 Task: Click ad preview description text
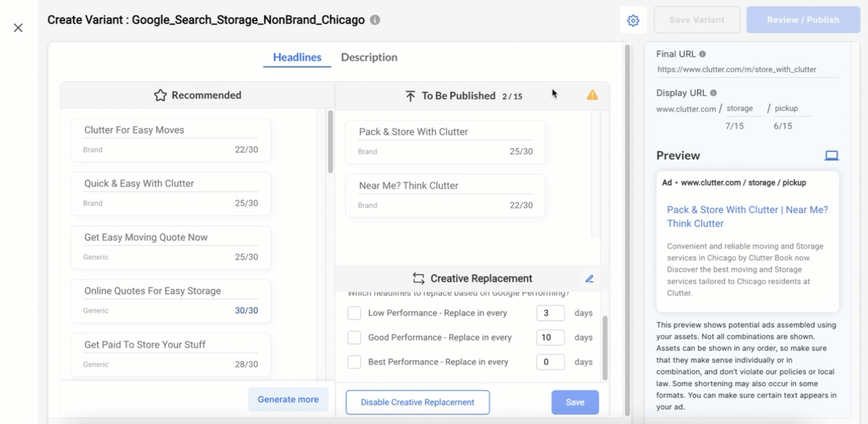tap(745, 270)
